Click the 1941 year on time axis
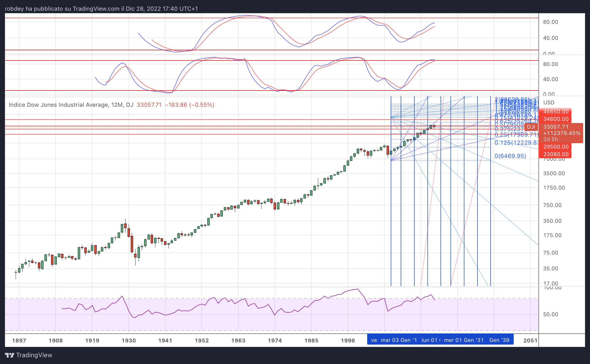 tap(165, 340)
